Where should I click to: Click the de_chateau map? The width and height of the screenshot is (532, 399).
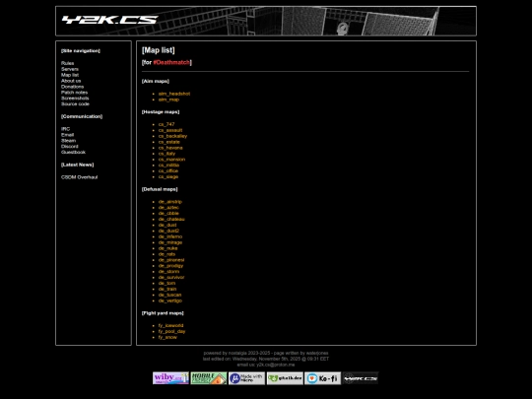point(171,219)
